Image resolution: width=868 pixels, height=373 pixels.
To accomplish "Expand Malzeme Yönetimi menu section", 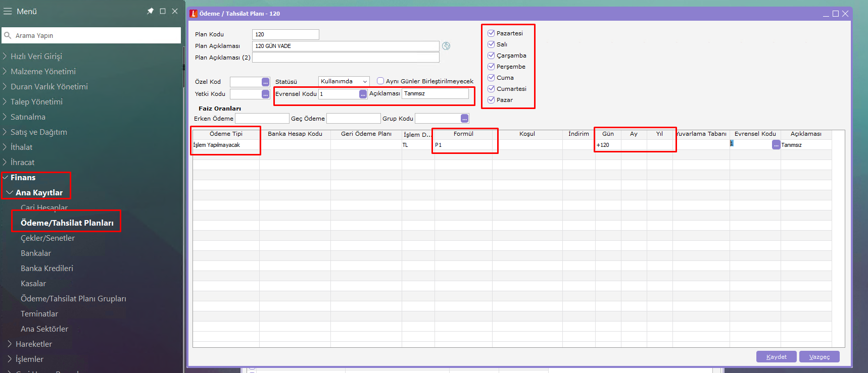I will pyautogui.click(x=5, y=71).
